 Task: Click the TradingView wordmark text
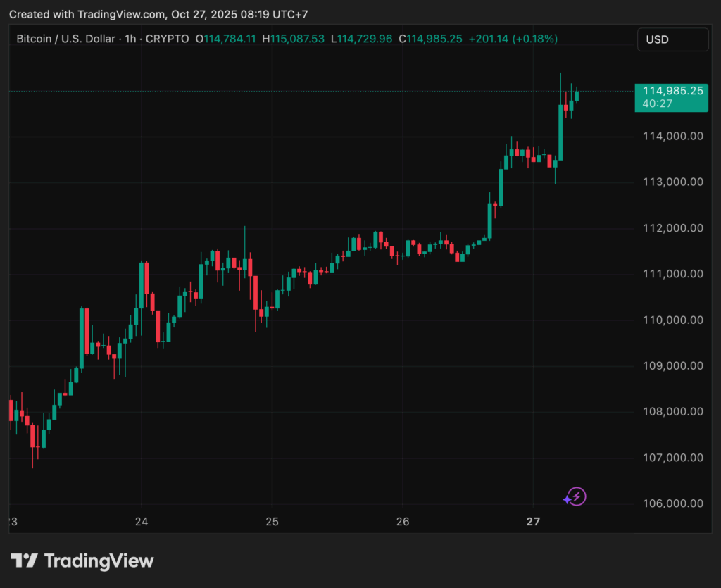pos(99,561)
